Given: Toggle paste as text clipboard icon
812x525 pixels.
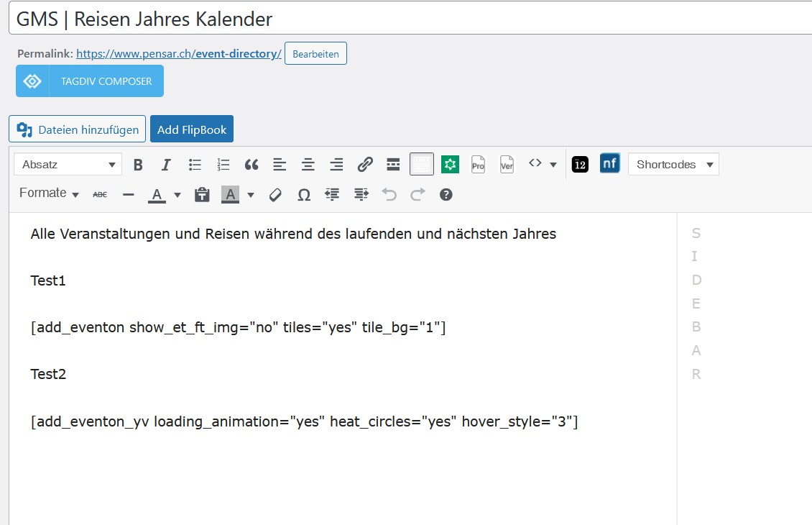Looking at the screenshot, I should pos(202,195).
